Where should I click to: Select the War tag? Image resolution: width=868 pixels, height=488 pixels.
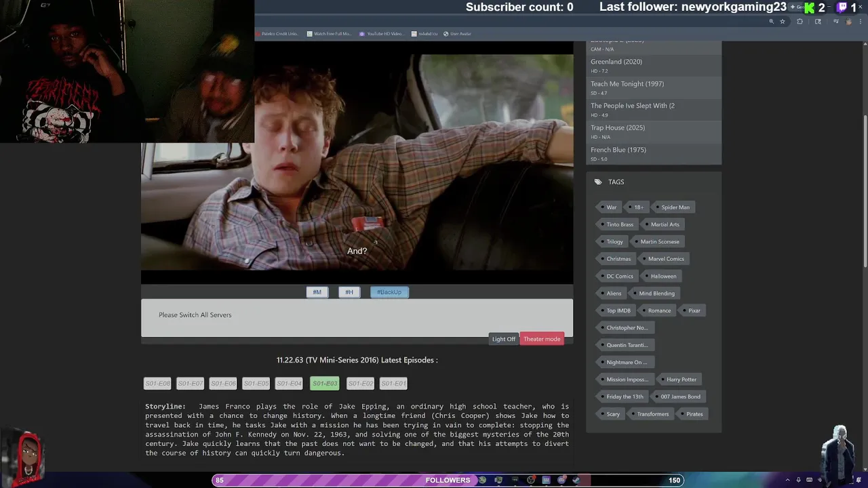click(611, 207)
